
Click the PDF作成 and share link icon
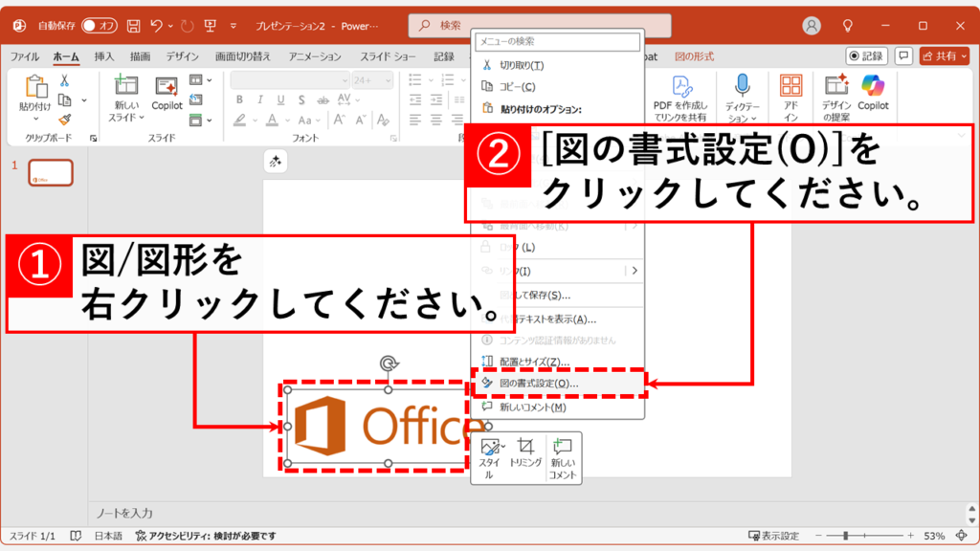click(x=680, y=87)
